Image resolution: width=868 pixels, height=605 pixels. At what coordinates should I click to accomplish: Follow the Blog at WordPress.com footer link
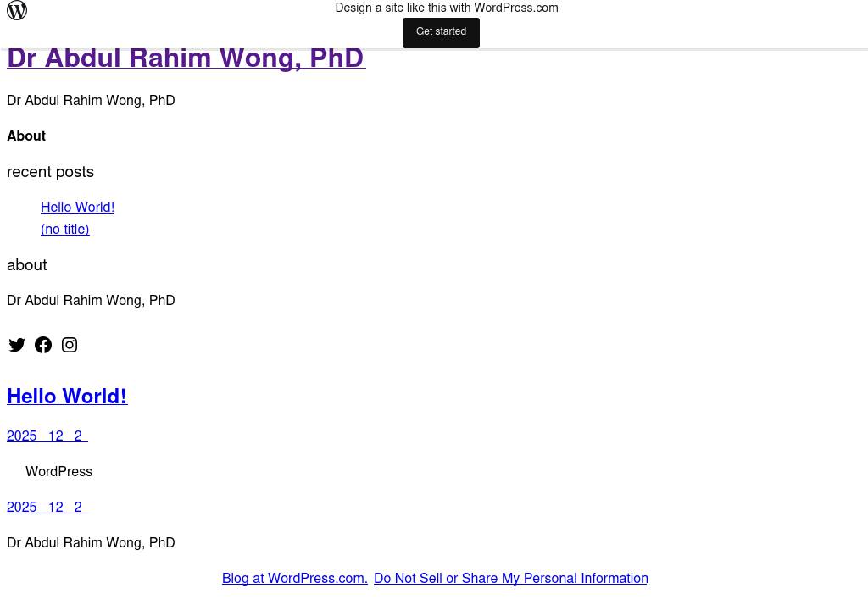pyautogui.click(x=294, y=579)
